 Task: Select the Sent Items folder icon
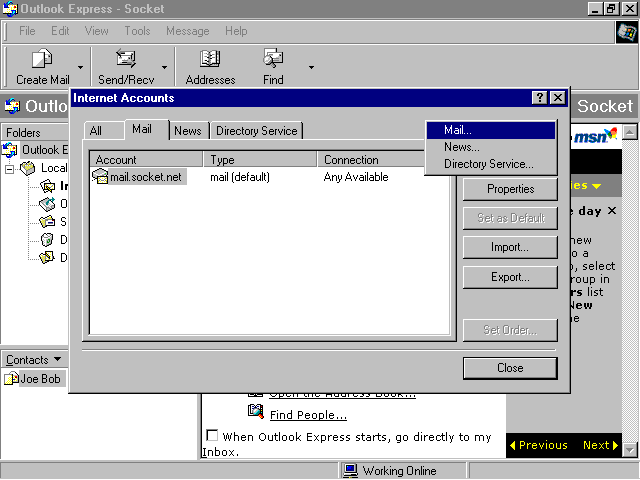pos(47,222)
